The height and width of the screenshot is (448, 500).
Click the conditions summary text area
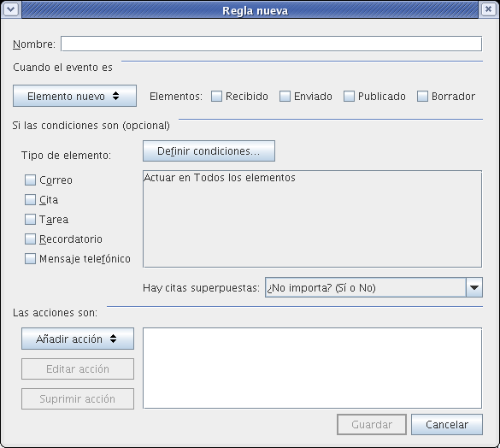click(312, 219)
